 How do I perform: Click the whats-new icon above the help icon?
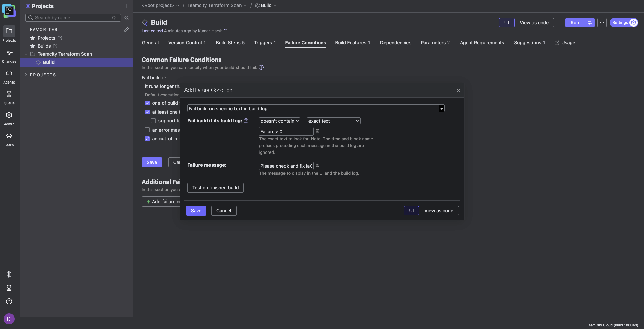coord(9,288)
